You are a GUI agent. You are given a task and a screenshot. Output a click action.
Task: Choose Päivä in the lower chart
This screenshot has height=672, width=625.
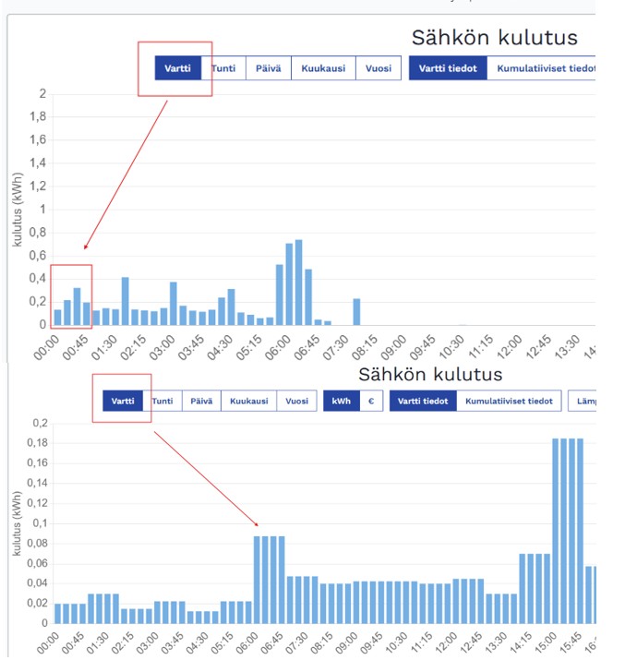point(200,401)
